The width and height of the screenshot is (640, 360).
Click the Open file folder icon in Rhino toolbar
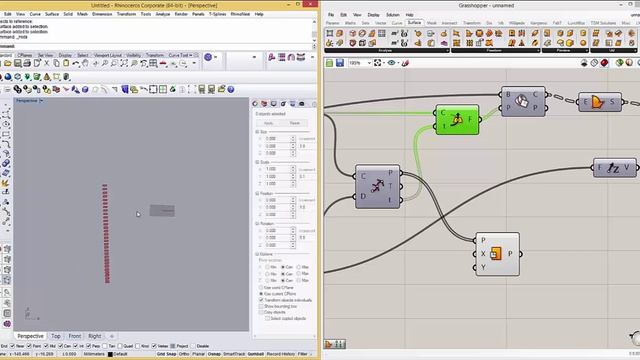(8, 63)
